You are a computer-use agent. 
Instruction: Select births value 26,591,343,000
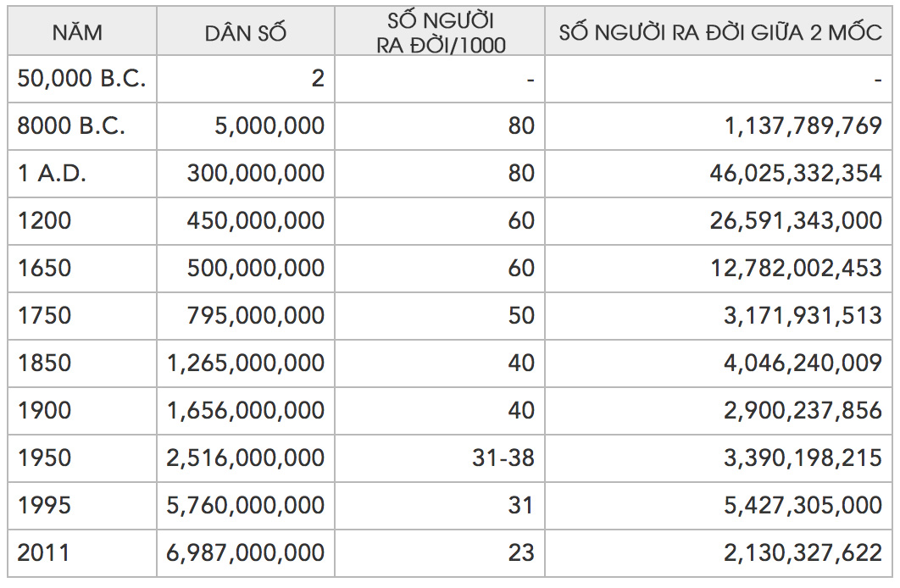796,221
